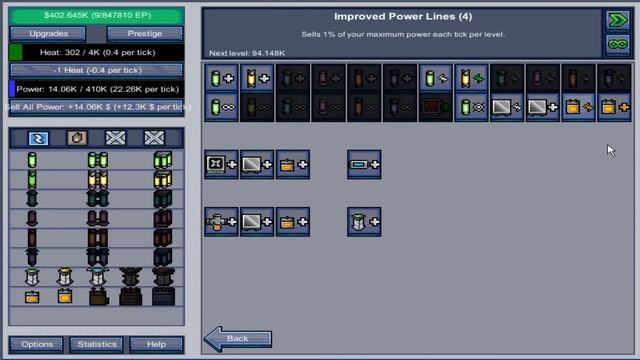The width and height of the screenshot is (640, 360).
Task: Select the grey plating lightning upgrade
Action: [x=507, y=107]
